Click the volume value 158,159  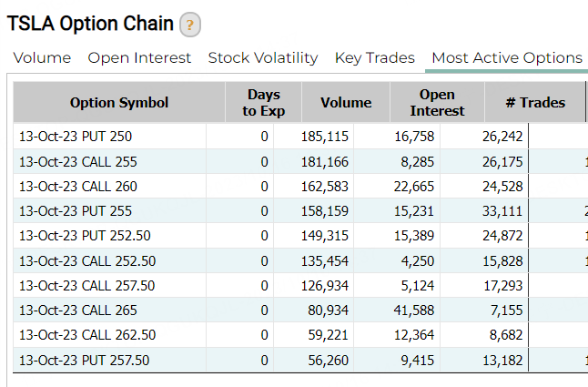[325, 210]
